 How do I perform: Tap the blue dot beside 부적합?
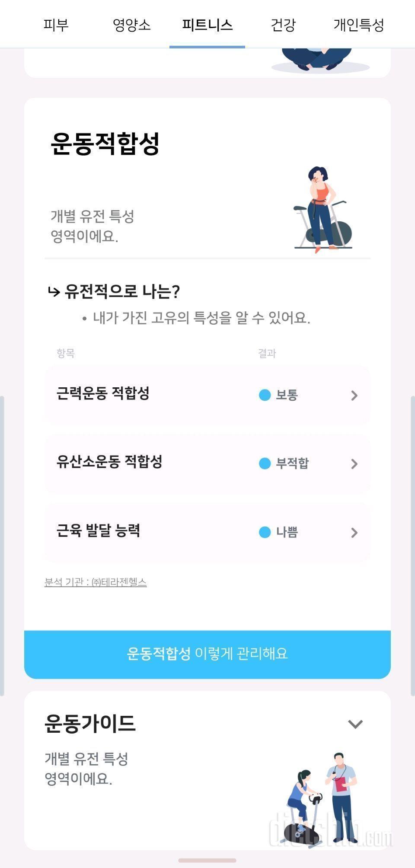(x=265, y=464)
